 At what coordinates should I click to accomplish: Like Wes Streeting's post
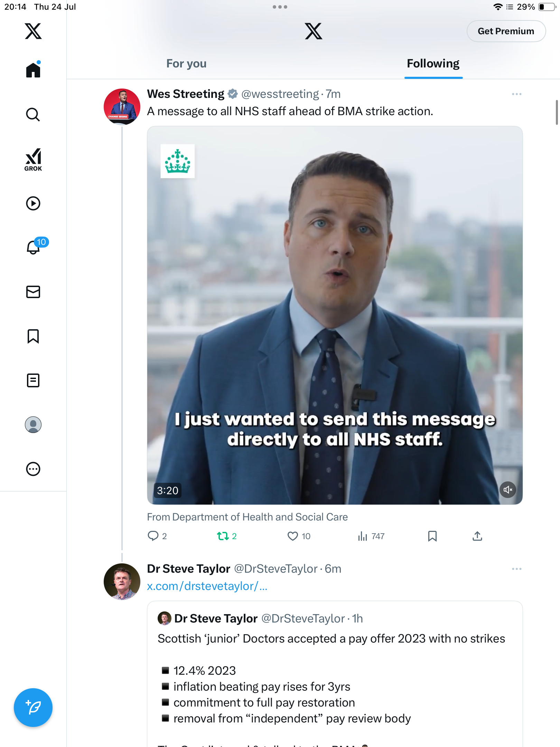[299, 536]
